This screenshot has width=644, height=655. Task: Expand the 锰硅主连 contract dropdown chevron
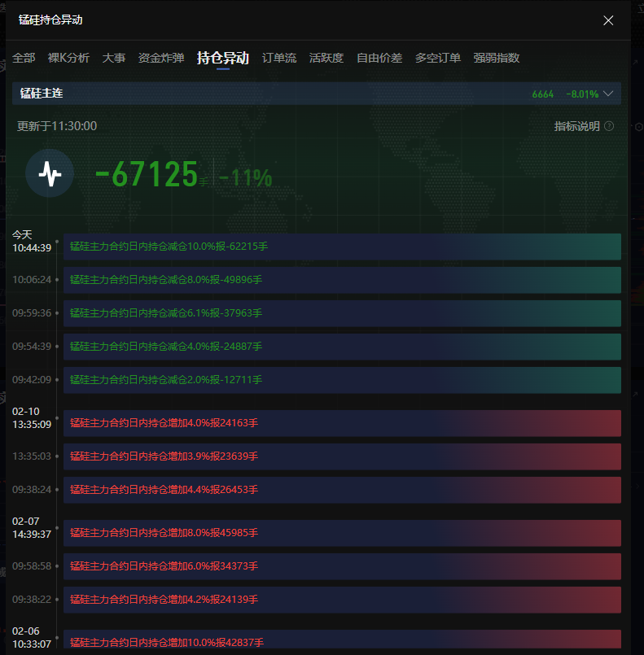click(x=608, y=94)
